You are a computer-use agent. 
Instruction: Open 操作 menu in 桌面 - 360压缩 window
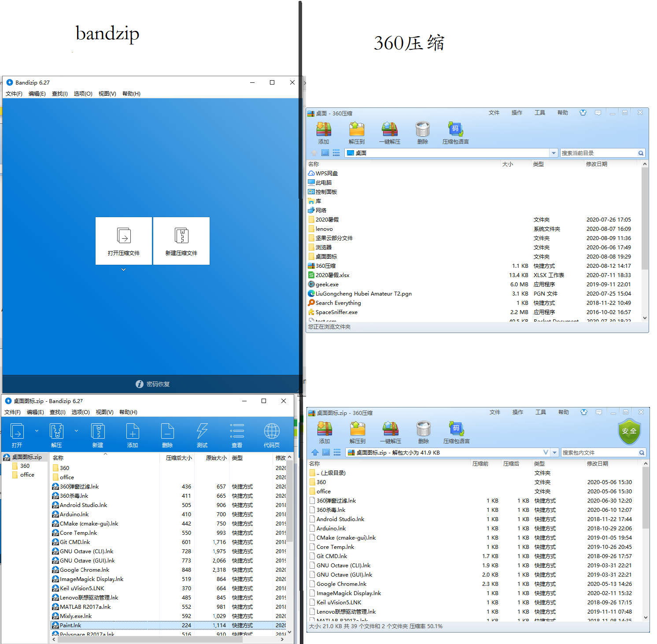point(517,113)
